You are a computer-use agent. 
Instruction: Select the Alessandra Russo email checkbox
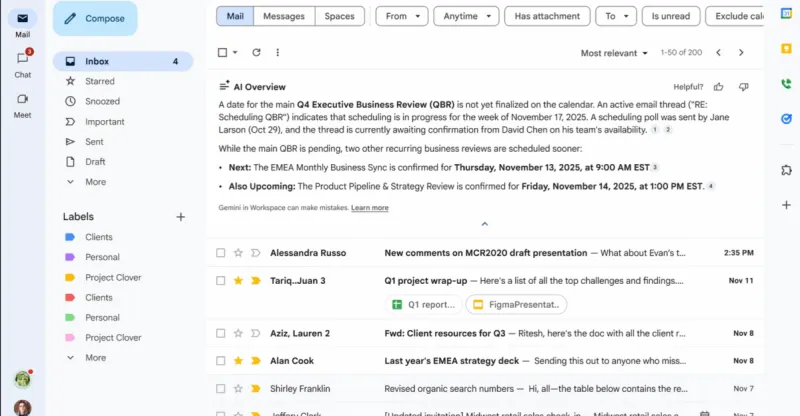(220, 253)
